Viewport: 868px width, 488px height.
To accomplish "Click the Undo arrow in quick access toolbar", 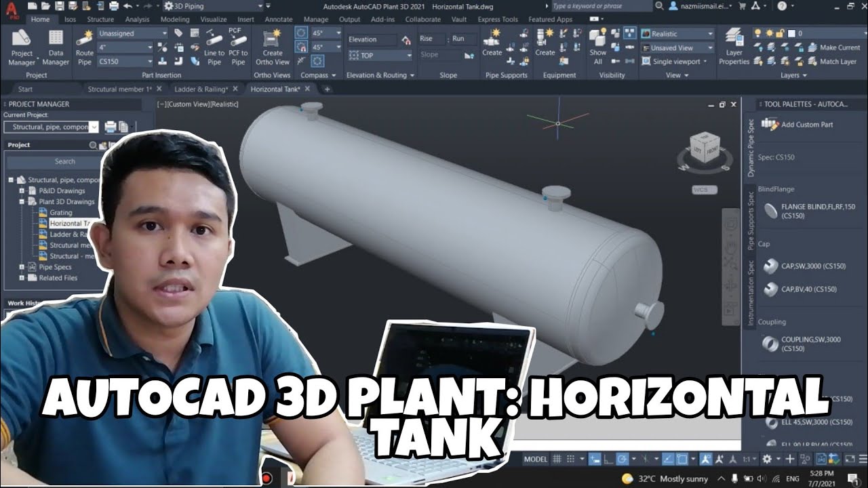I will (127, 6).
